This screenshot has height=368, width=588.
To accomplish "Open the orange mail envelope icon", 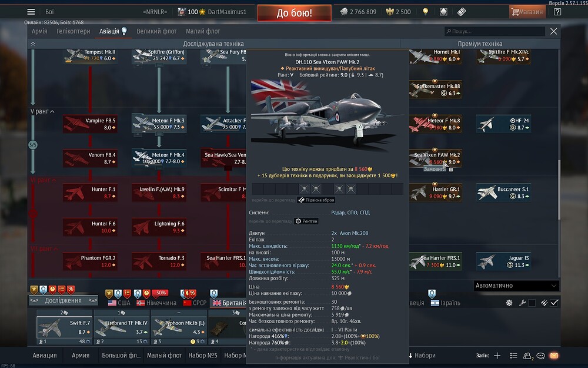I will pos(554,355).
